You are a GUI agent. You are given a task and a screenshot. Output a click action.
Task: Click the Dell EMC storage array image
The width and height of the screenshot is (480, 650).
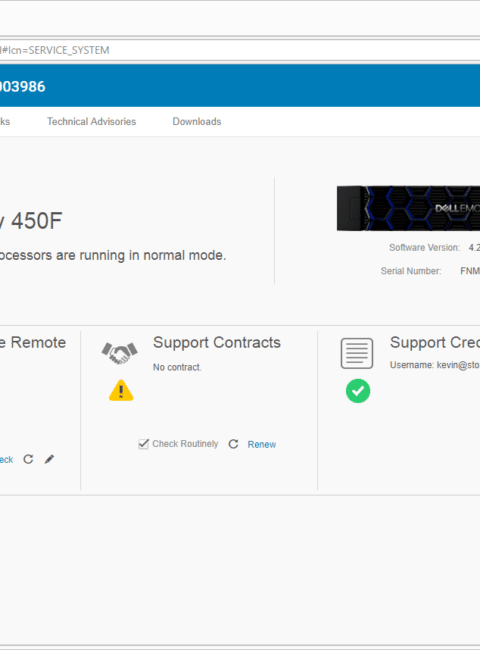pos(408,209)
